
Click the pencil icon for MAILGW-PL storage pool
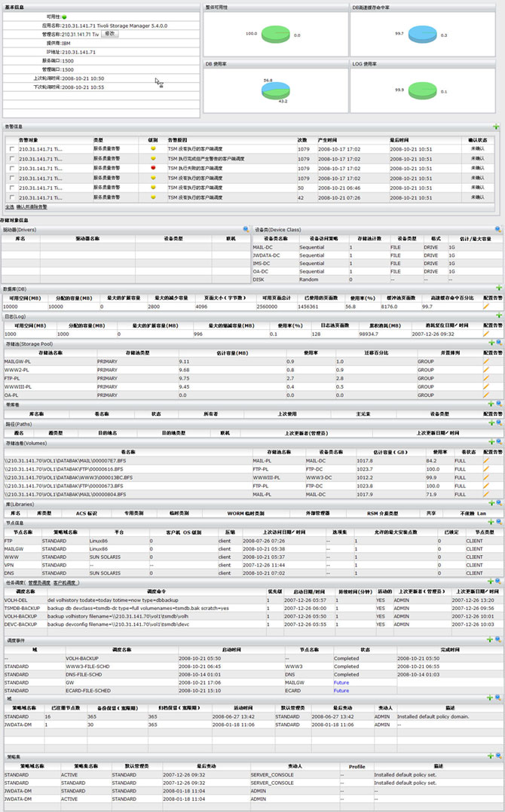pos(486,362)
